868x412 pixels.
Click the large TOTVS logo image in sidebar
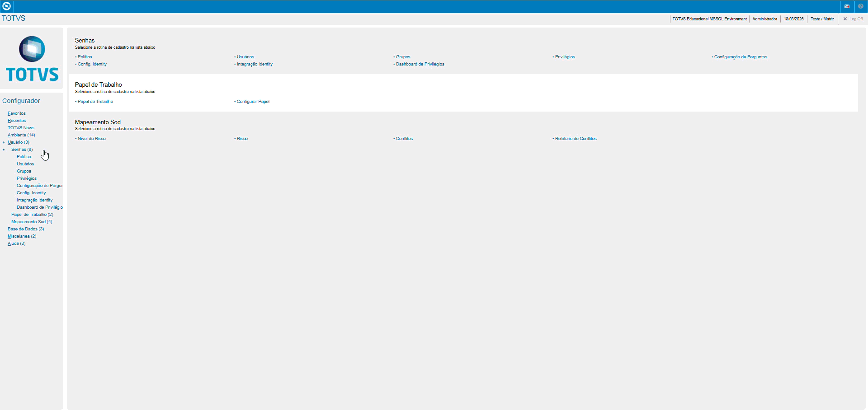click(32, 59)
